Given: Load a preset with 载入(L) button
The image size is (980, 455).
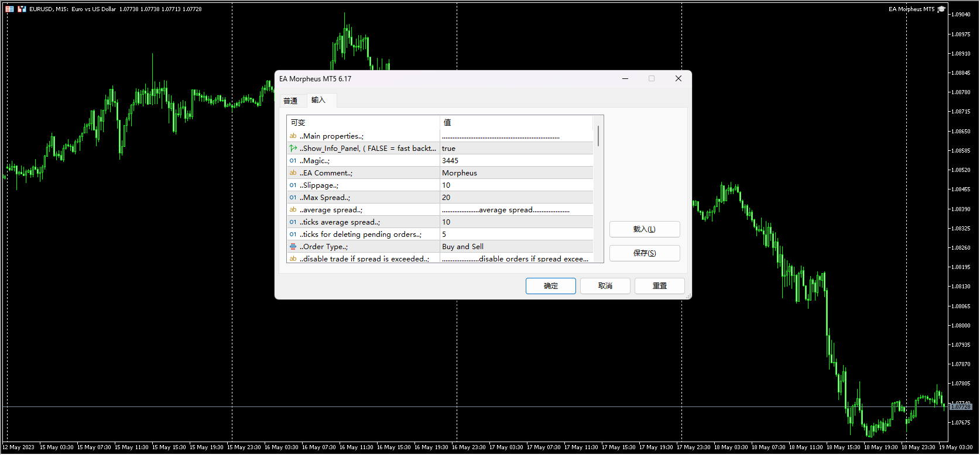Looking at the screenshot, I should click(644, 229).
